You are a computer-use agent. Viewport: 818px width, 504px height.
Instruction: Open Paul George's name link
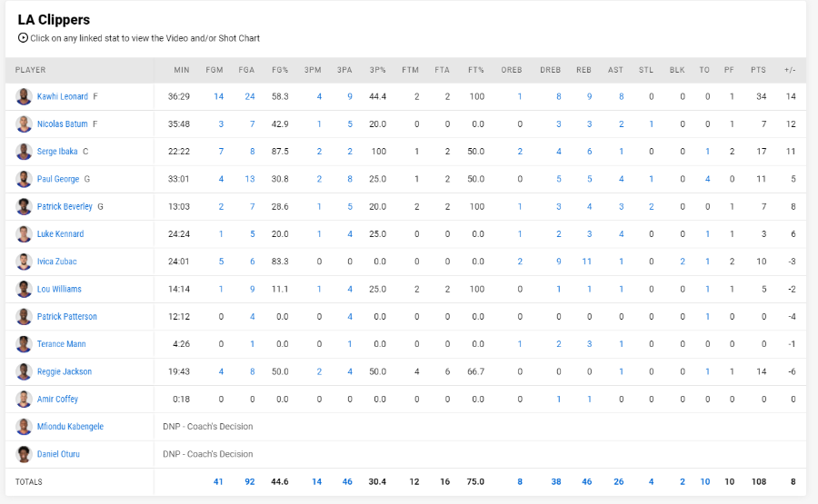click(58, 179)
